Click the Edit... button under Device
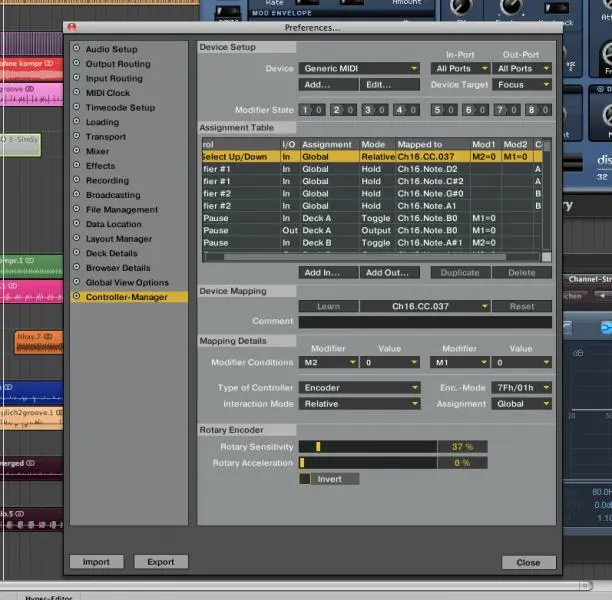Viewport: 612px width, 600px height. [x=377, y=85]
